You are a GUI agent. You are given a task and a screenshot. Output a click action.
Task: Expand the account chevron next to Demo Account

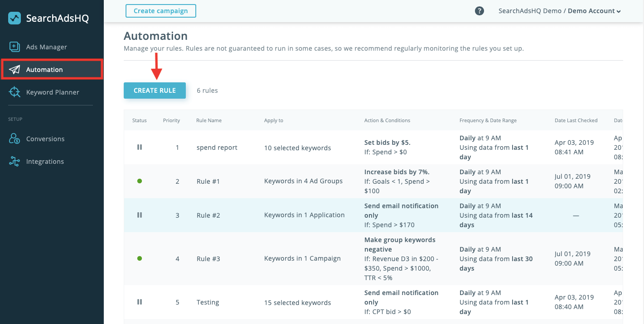[619, 11]
